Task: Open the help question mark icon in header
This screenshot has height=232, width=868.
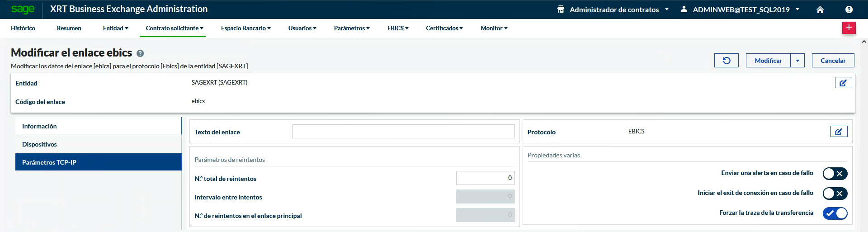Action: coord(849,9)
